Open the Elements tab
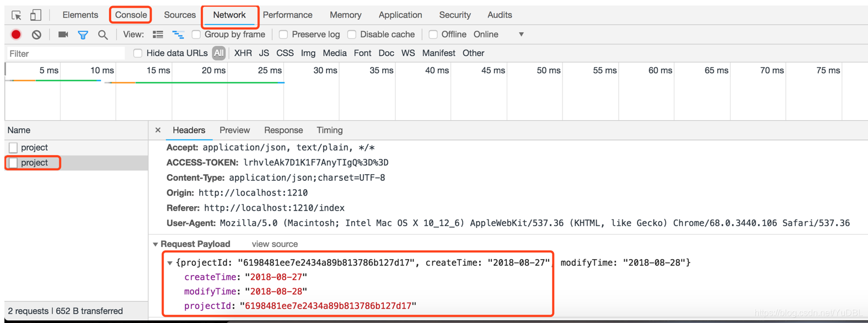Viewport: 868px width, 323px height. (x=80, y=15)
